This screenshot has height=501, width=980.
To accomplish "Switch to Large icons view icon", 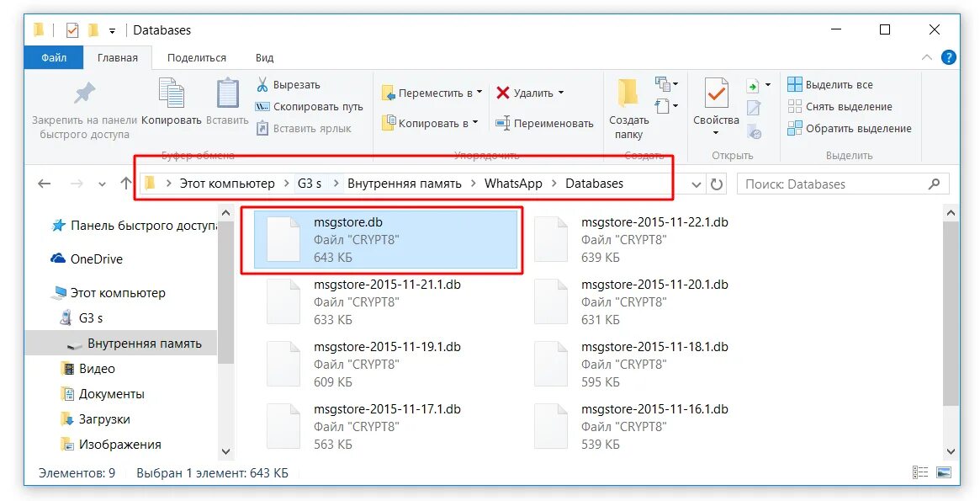I will [944, 473].
